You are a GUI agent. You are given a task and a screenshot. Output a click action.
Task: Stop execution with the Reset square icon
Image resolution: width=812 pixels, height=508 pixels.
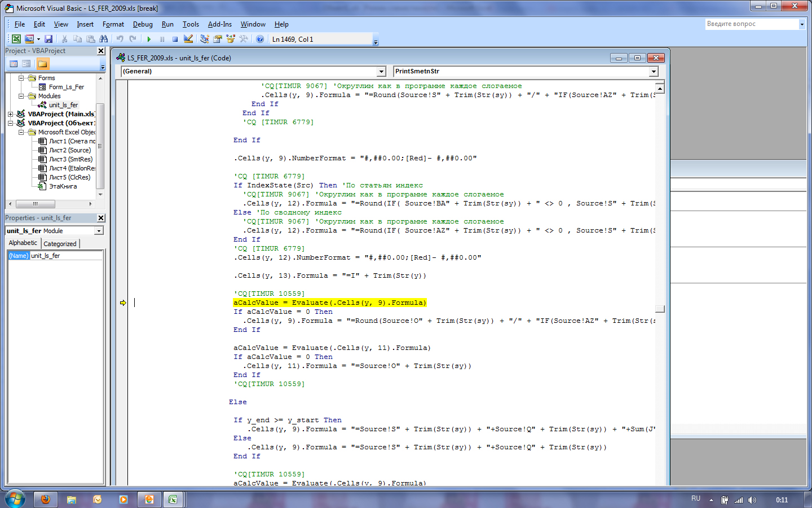175,39
